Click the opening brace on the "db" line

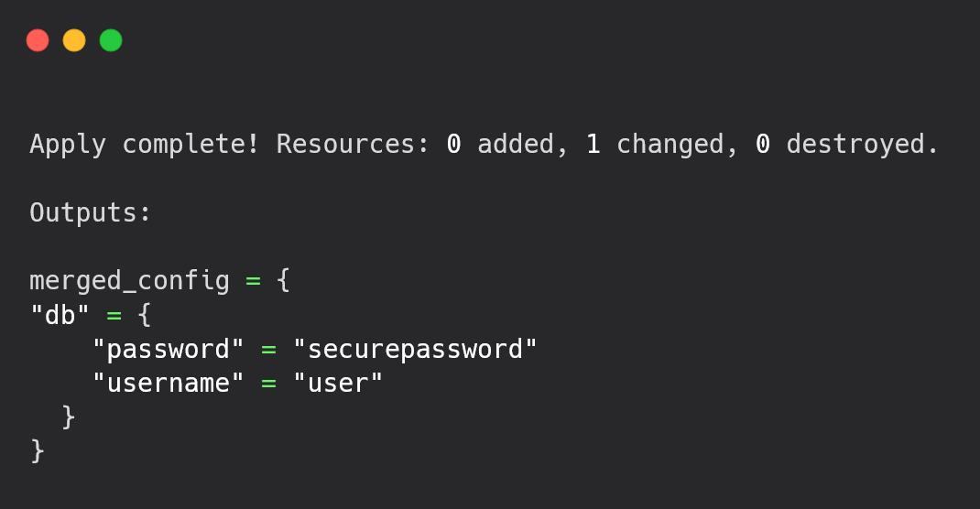click(x=145, y=314)
